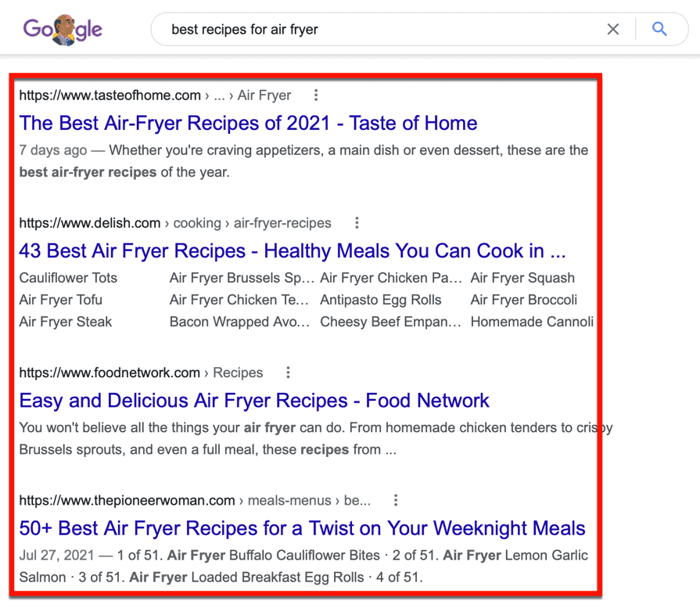Viewport: 700px width, 608px height.
Task: Select the "Cauliflower Tots" sitelink
Action: [x=68, y=278]
